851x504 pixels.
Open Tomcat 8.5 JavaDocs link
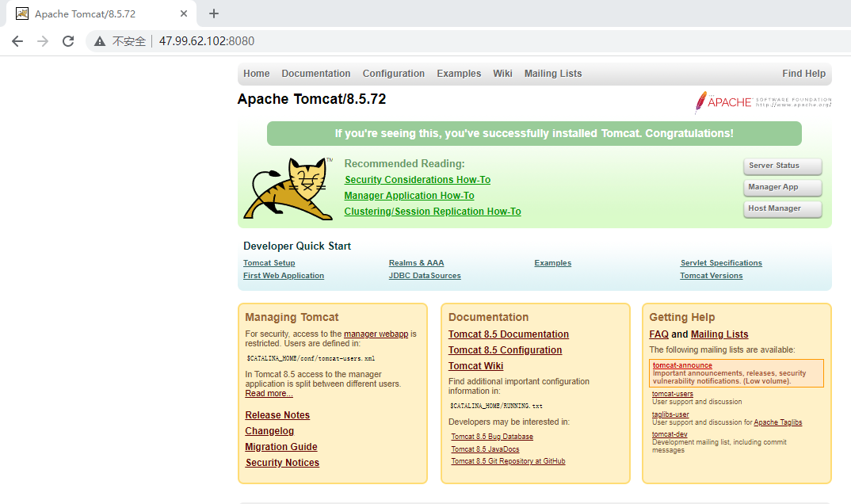click(485, 449)
